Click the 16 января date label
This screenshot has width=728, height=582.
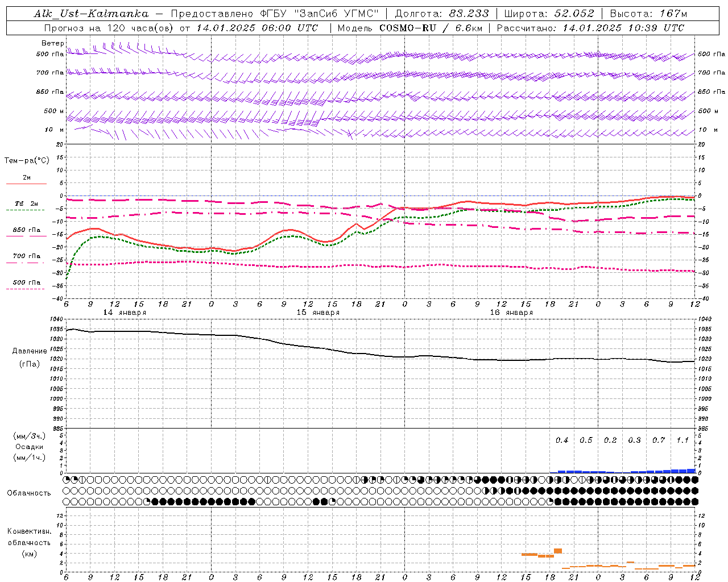[511, 313]
